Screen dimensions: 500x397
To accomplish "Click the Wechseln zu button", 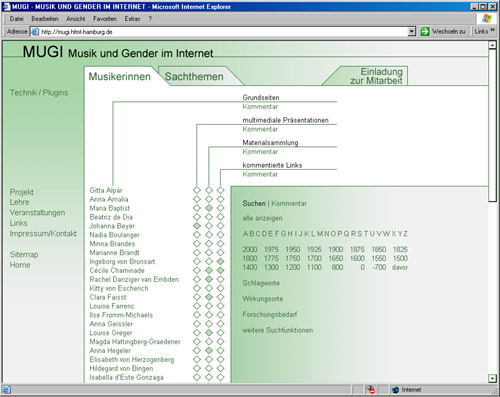I will (x=444, y=32).
